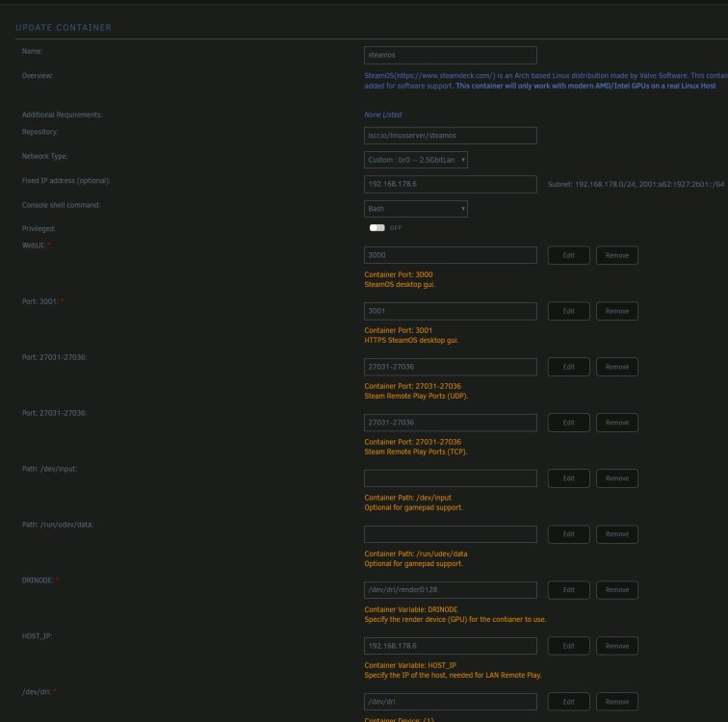This screenshot has height=722, width=728.
Task: Edit the /dev/dri device entry
Action: pos(569,702)
